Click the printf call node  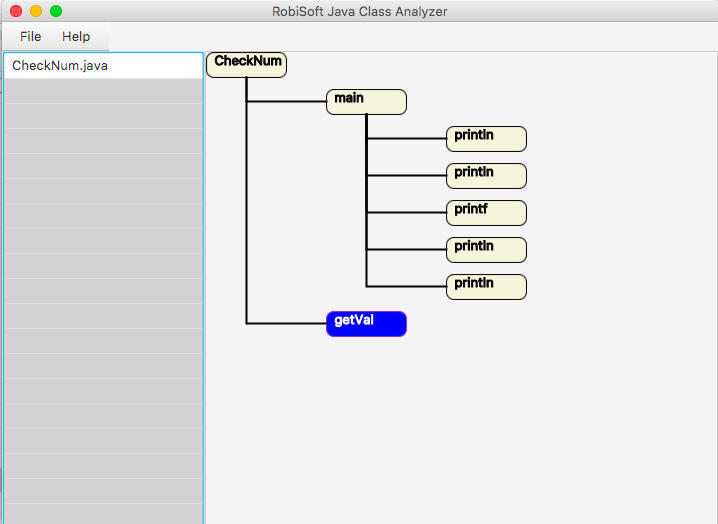pos(486,213)
